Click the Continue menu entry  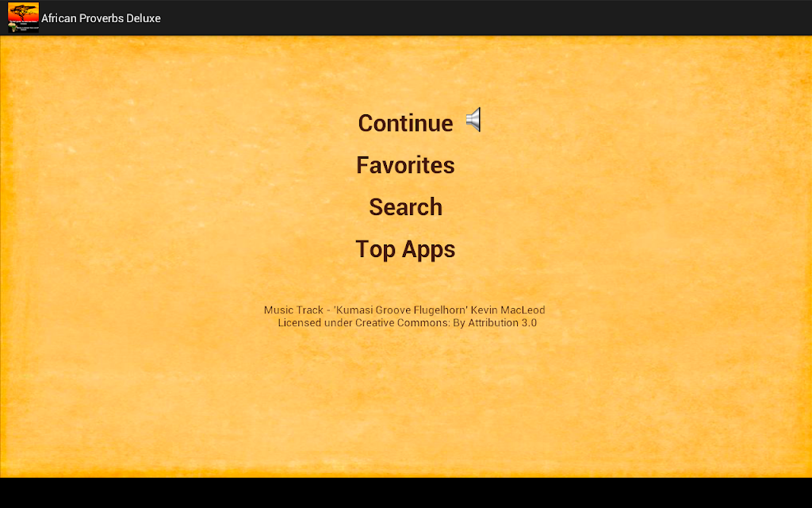tap(405, 123)
